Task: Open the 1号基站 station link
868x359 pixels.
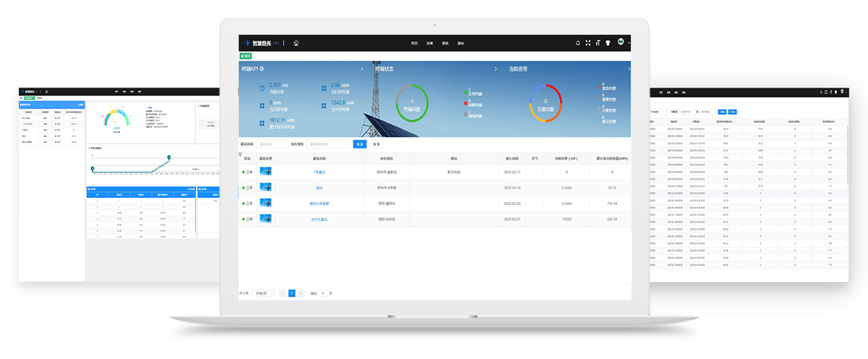Action: coord(319,172)
